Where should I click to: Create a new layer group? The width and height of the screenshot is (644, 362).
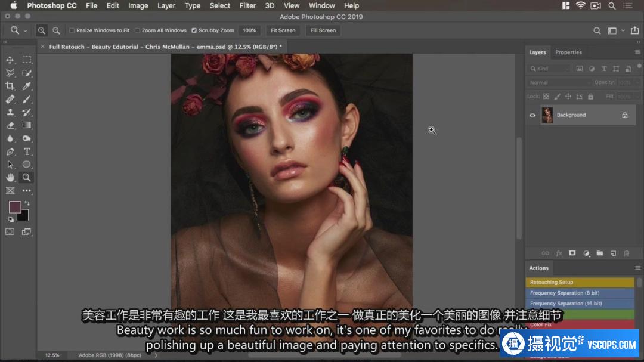(600, 253)
